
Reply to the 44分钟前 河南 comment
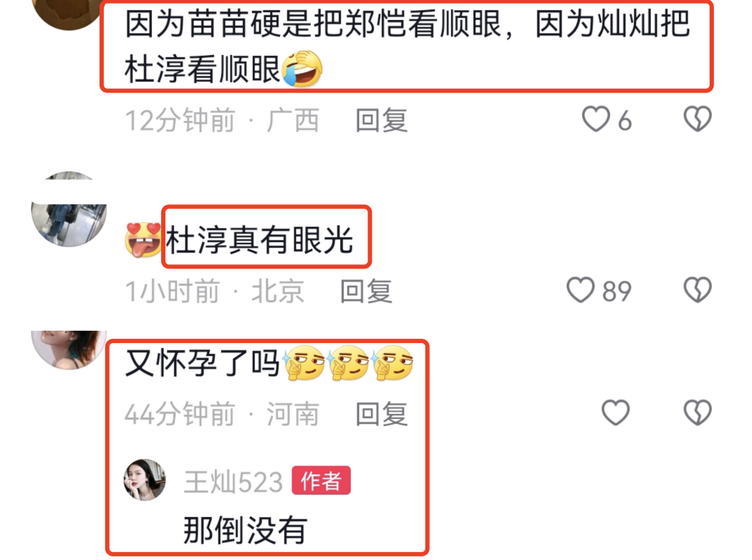click(x=381, y=414)
